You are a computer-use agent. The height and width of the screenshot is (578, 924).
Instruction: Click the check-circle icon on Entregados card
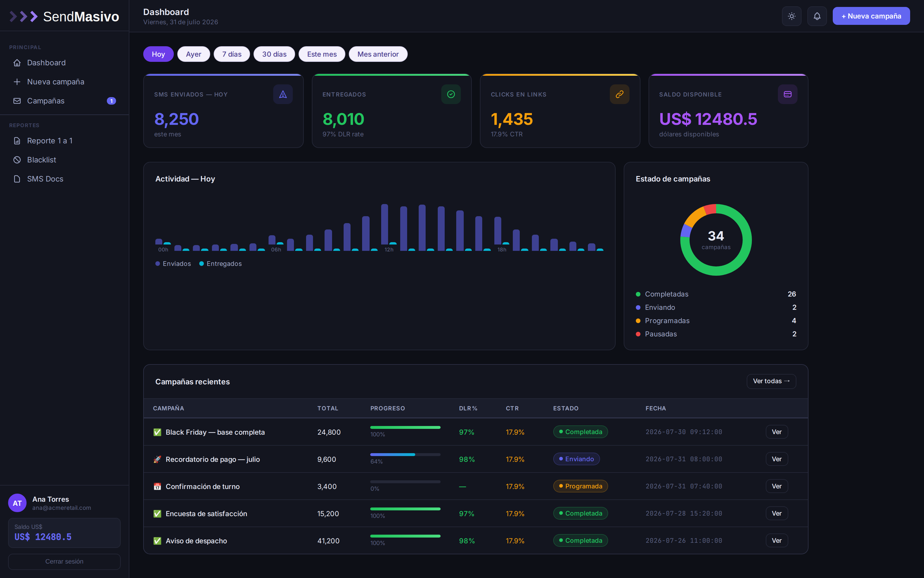click(451, 95)
